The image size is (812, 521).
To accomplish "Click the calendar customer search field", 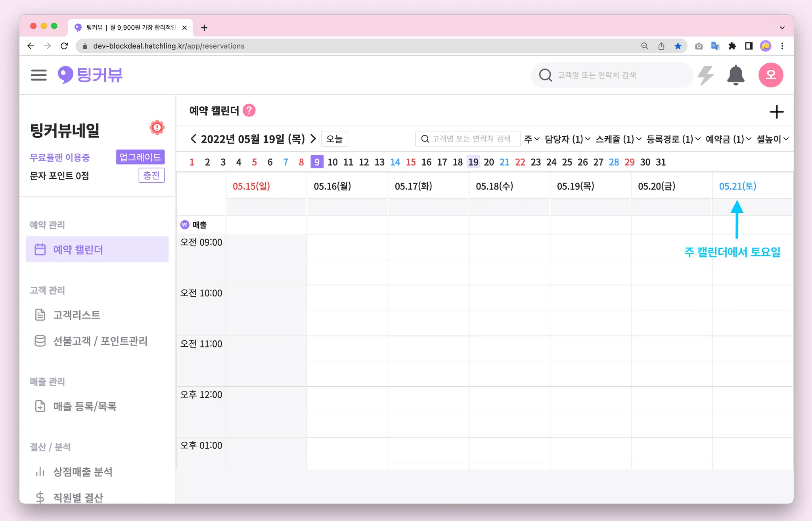I will (468, 139).
